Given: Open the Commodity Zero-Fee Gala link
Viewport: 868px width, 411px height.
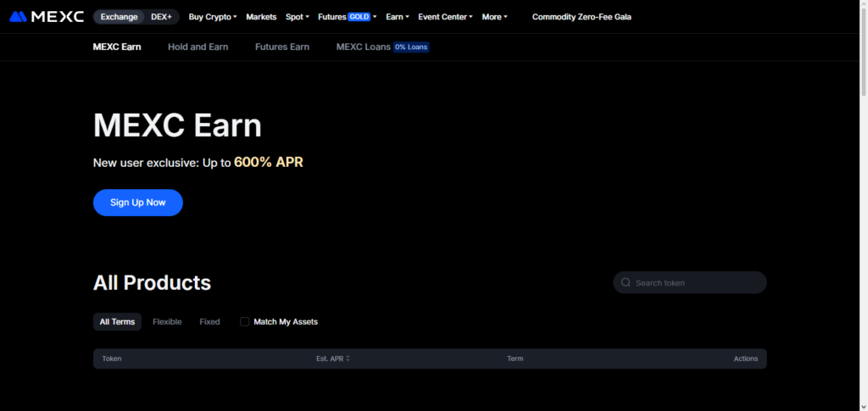Looking at the screenshot, I should pos(581,17).
